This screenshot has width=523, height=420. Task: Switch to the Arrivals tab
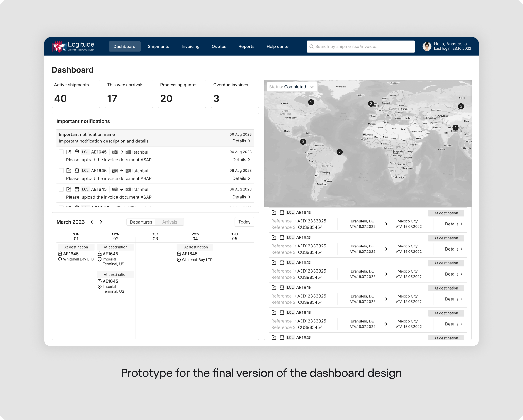click(170, 222)
